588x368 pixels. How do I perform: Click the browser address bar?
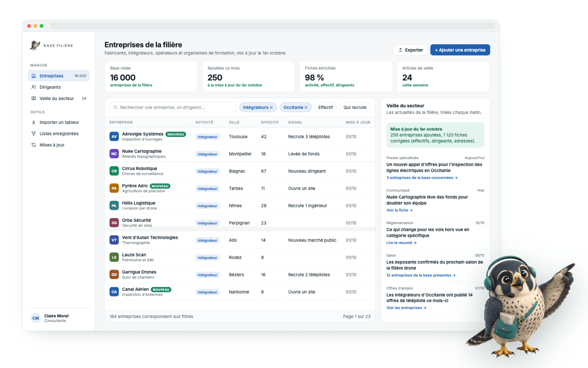click(x=272, y=26)
